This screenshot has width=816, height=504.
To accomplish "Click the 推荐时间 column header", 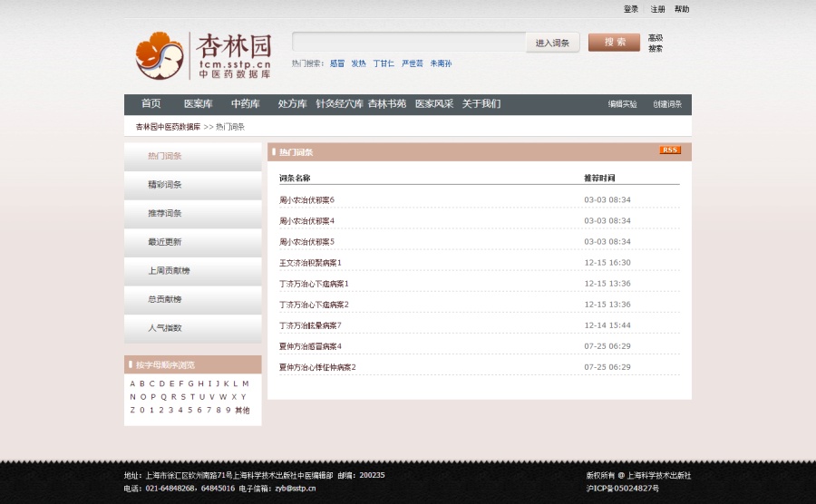I will tap(599, 178).
